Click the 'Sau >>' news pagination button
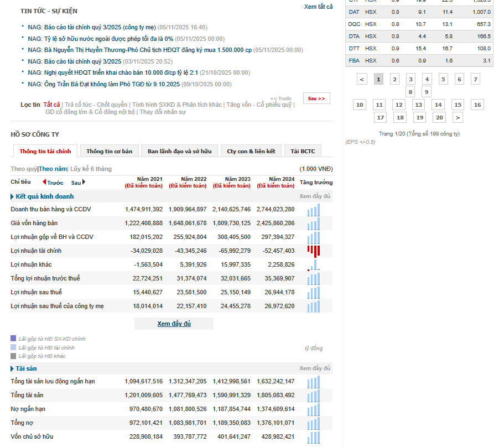The width and height of the screenshot is (504, 447). tap(316, 98)
